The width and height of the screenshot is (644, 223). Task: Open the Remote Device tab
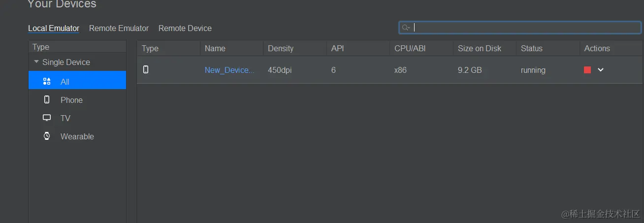click(x=185, y=29)
